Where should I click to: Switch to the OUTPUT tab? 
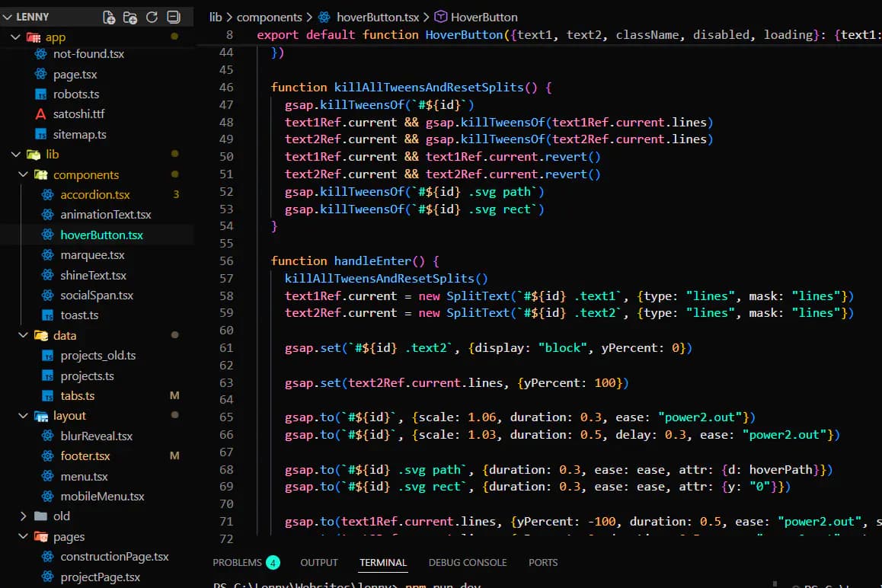click(318, 562)
